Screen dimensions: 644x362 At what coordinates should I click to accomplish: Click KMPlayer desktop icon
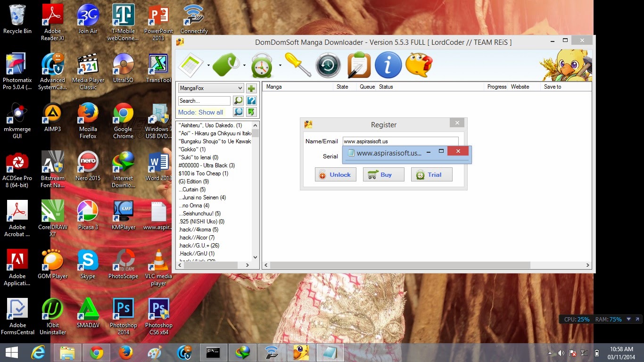(x=123, y=215)
